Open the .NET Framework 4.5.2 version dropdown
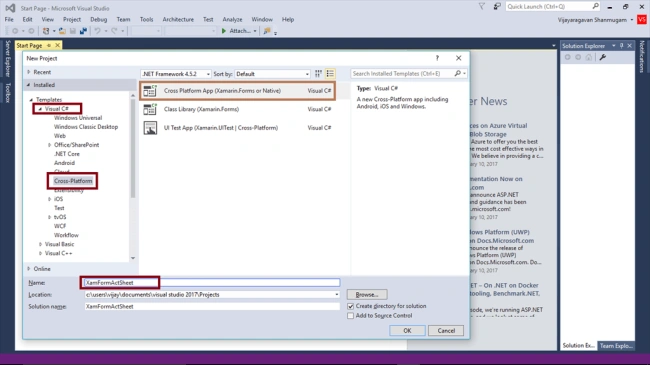Screen dimensions: 650x365 pos(176,74)
